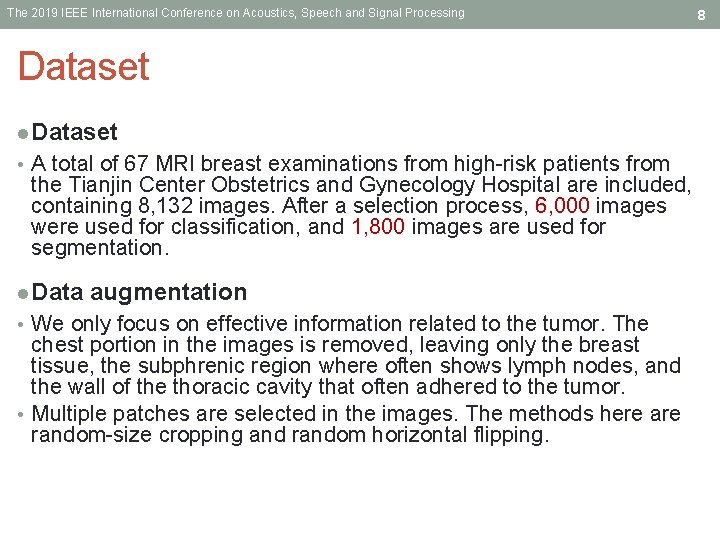Click the 'chest portion in the images' line
This screenshot has height=540, width=720.
click(335, 344)
